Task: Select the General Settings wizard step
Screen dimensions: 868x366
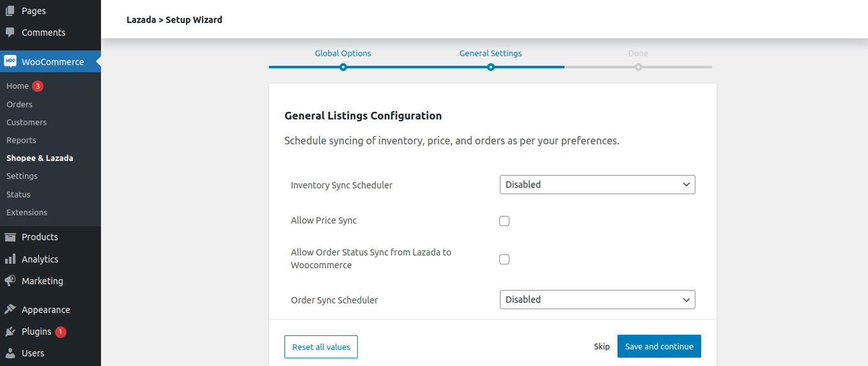Action: click(x=490, y=54)
